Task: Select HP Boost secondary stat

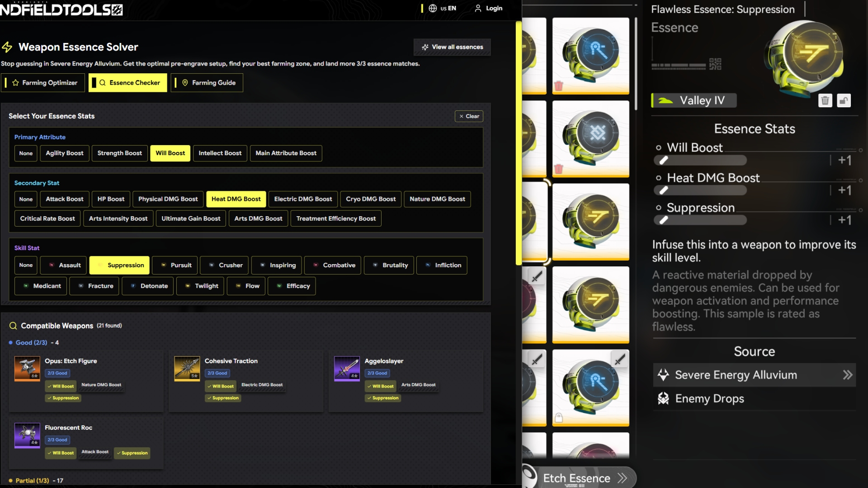Action: (111, 199)
